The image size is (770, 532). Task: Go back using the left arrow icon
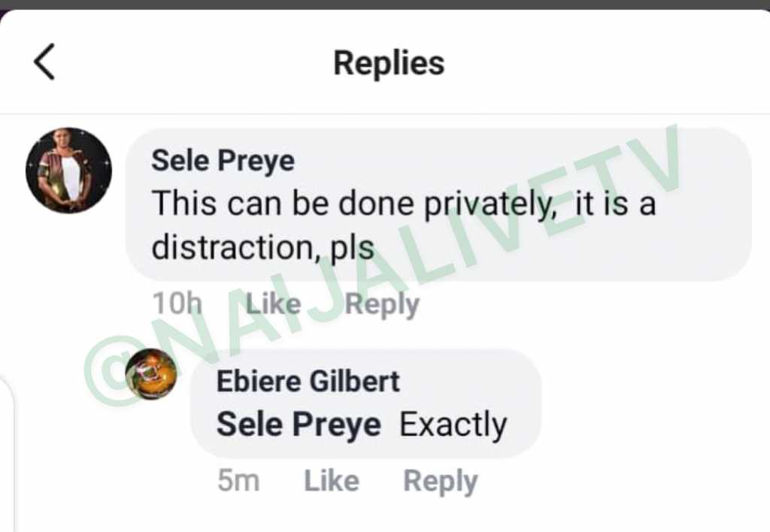[x=44, y=62]
